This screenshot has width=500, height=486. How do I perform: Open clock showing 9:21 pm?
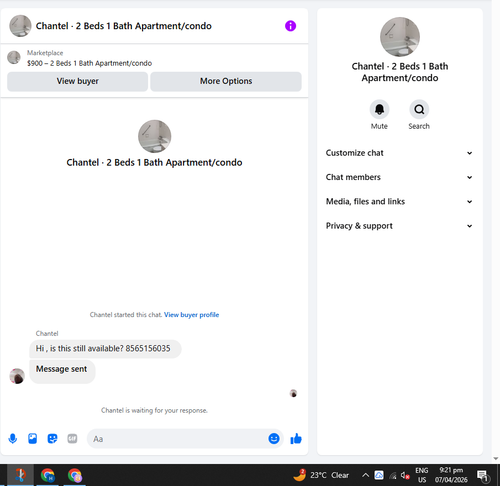tap(451, 475)
